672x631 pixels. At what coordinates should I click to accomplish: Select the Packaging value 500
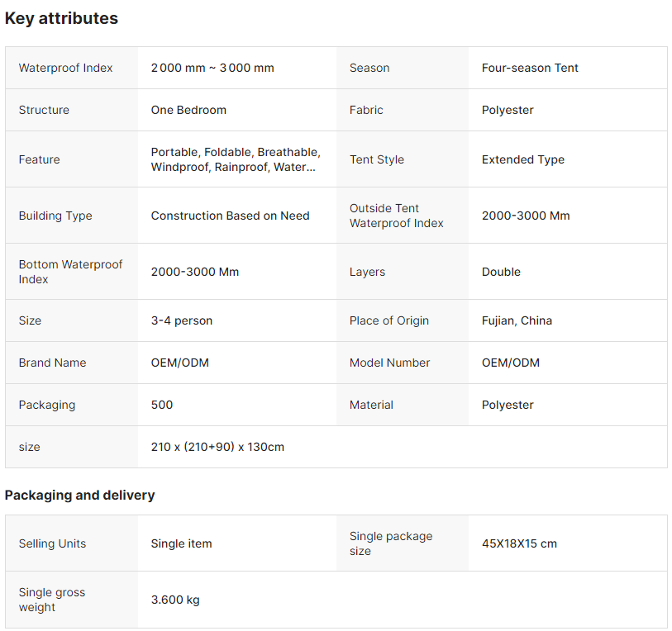pyautogui.click(x=162, y=405)
